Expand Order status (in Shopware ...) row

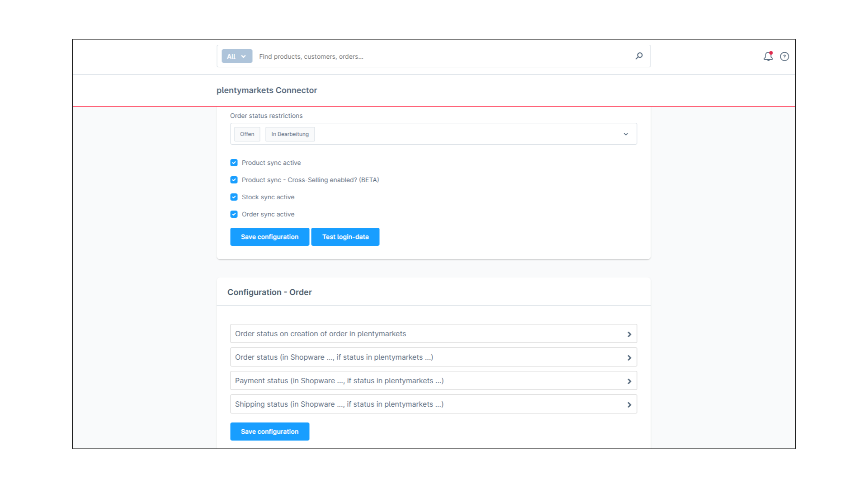tap(434, 357)
